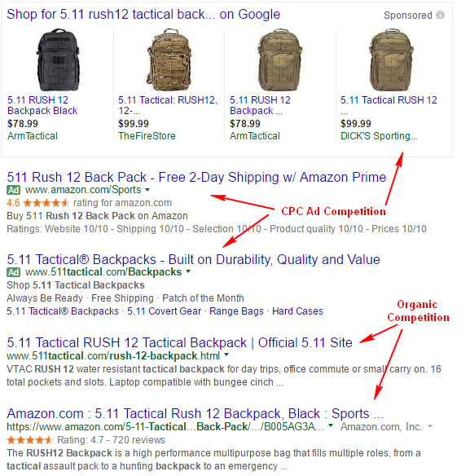Screen dimensions: 470x476
Task: Expand the gray arrow beside Amazon.com, Inc.
Action: pyautogui.click(x=430, y=426)
